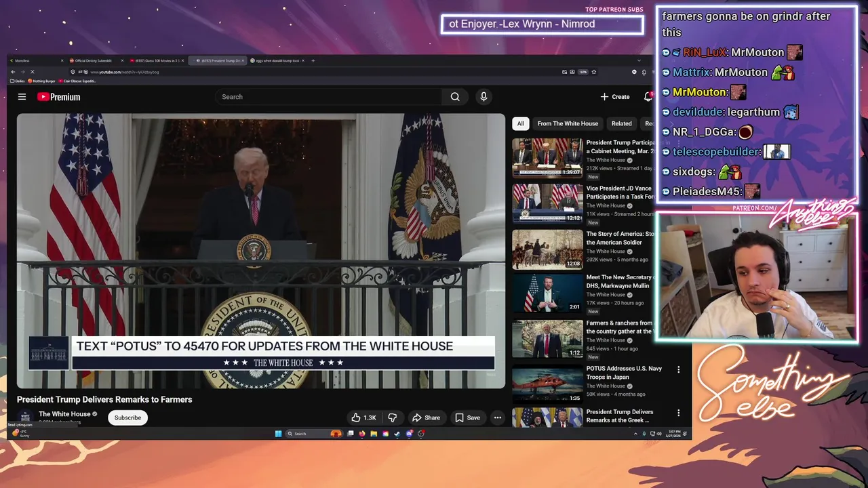Select the From The White House chip

coord(568,123)
